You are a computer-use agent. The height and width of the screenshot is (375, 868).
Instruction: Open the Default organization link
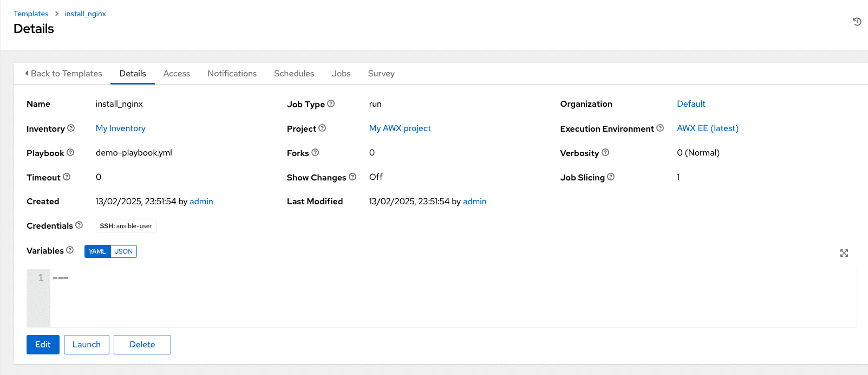(x=691, y=104)
